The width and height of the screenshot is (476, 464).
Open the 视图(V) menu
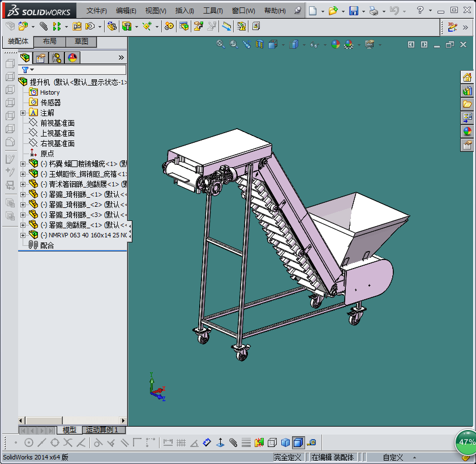click(x=156, y=11)
